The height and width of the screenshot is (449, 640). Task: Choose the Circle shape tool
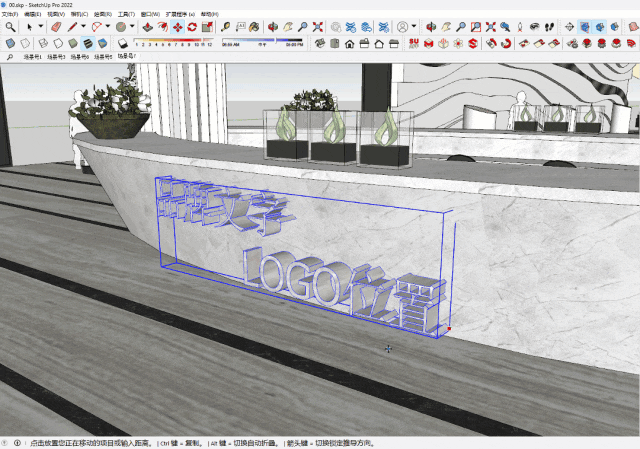(x=121, y=27)
